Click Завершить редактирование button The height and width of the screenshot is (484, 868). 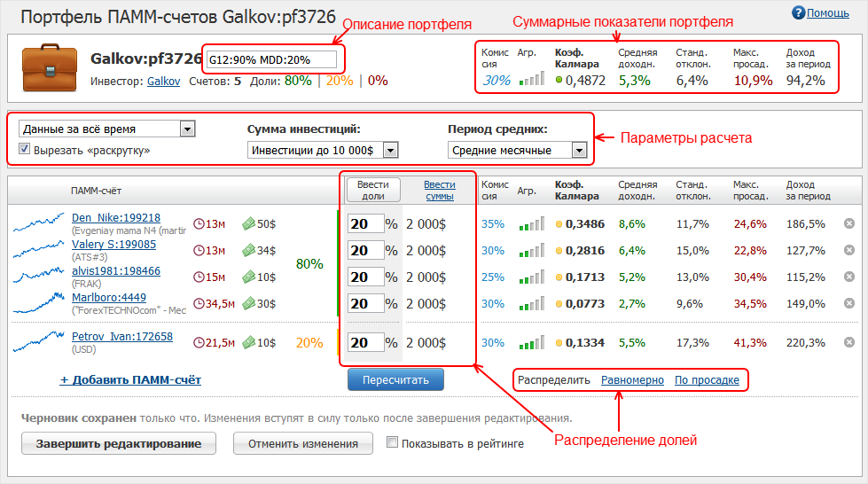click(x=119, y=443)
